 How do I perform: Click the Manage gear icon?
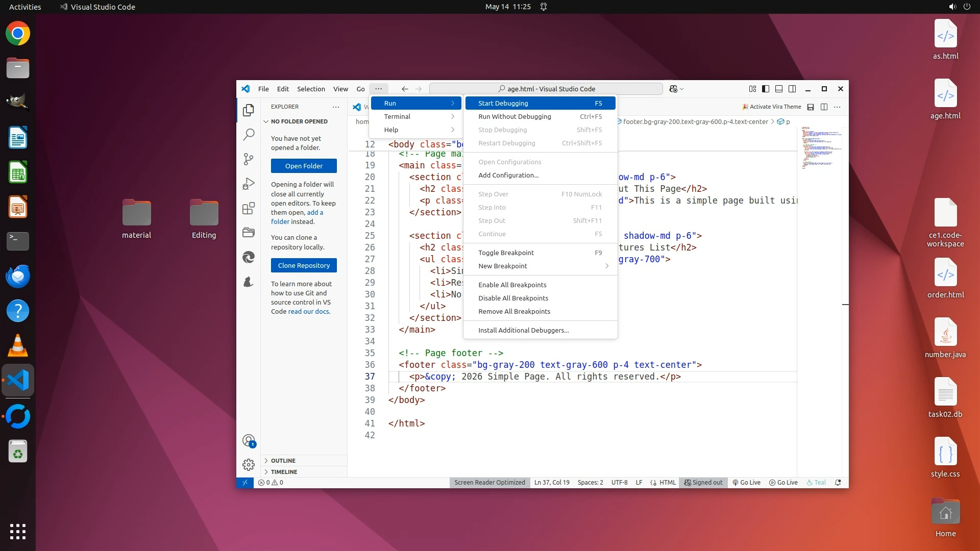[249, 464]
